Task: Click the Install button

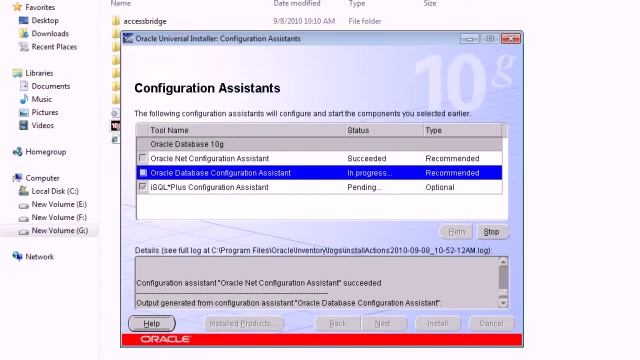Action: pos(438,324)
